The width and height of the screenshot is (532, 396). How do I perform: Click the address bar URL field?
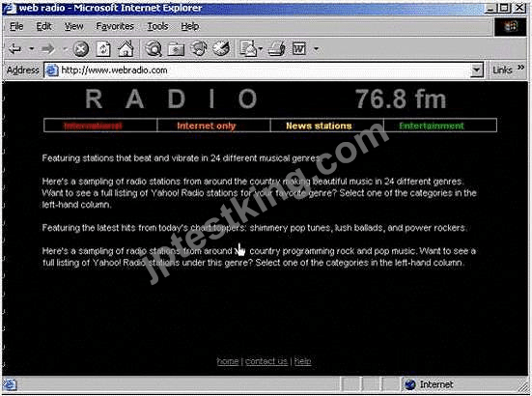pyautogui.click(x=265, y=71)
